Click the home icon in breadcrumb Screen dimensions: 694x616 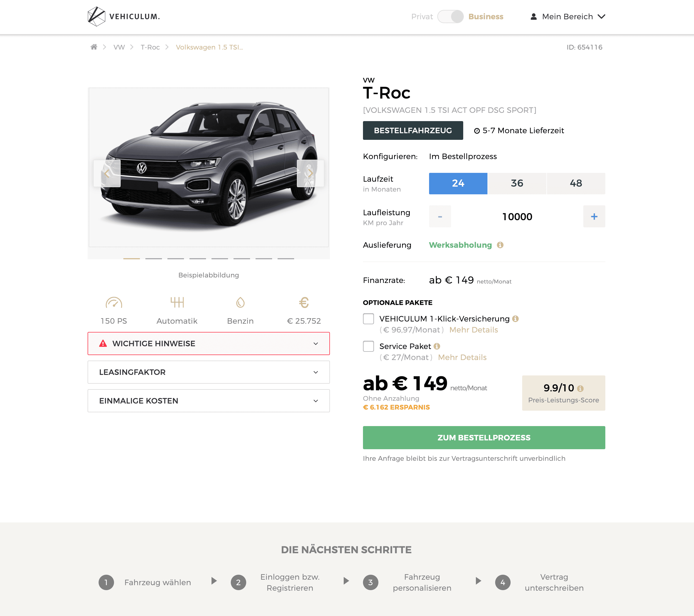94,47
